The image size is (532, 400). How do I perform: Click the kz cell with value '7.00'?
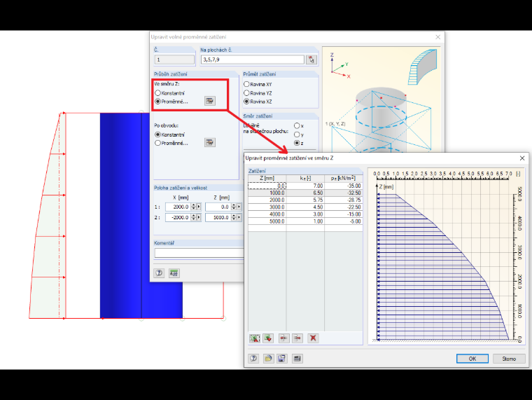(305, 186)
